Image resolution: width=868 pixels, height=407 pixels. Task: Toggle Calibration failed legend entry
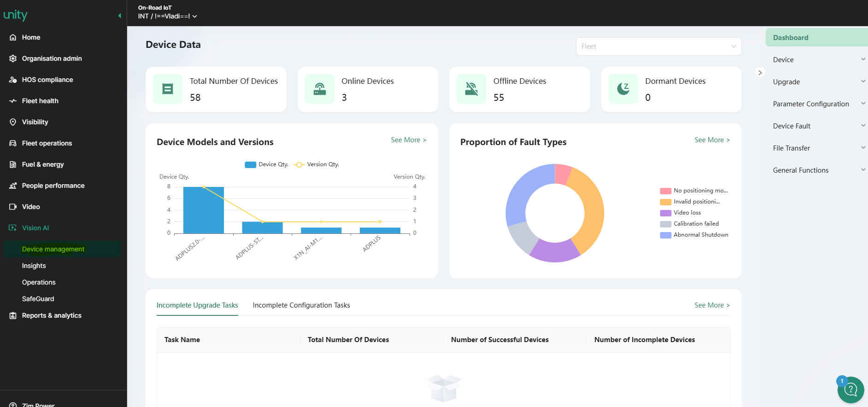[689, 224]
